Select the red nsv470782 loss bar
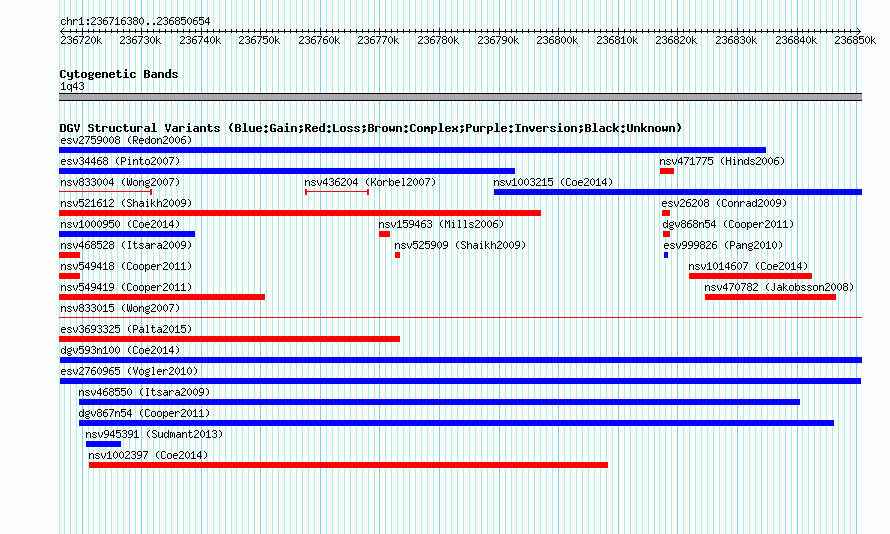Image resolution: width=890 pixels, height=534 pixels. pyautogui.click(x=770, y=297)
